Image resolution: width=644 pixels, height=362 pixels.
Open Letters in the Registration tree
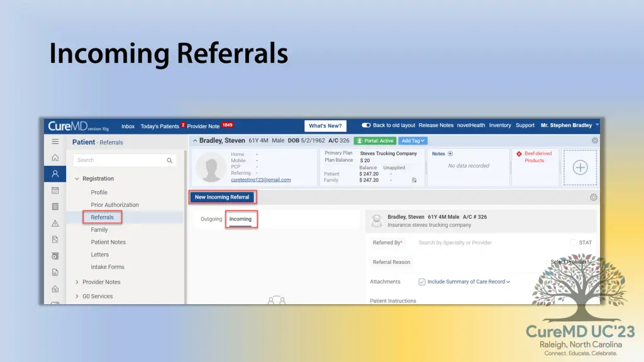(x=100, y=255)
